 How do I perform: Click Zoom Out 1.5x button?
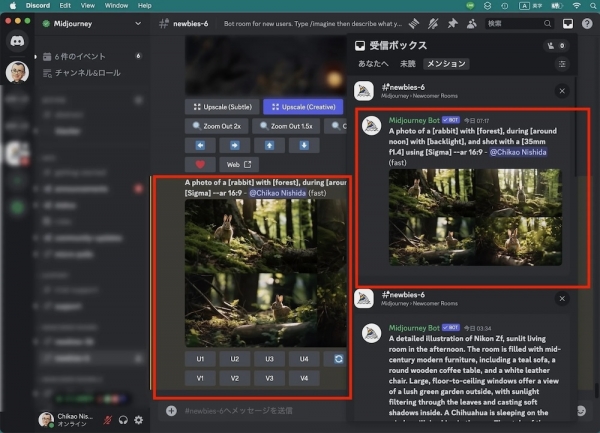(x=286, y=126)
